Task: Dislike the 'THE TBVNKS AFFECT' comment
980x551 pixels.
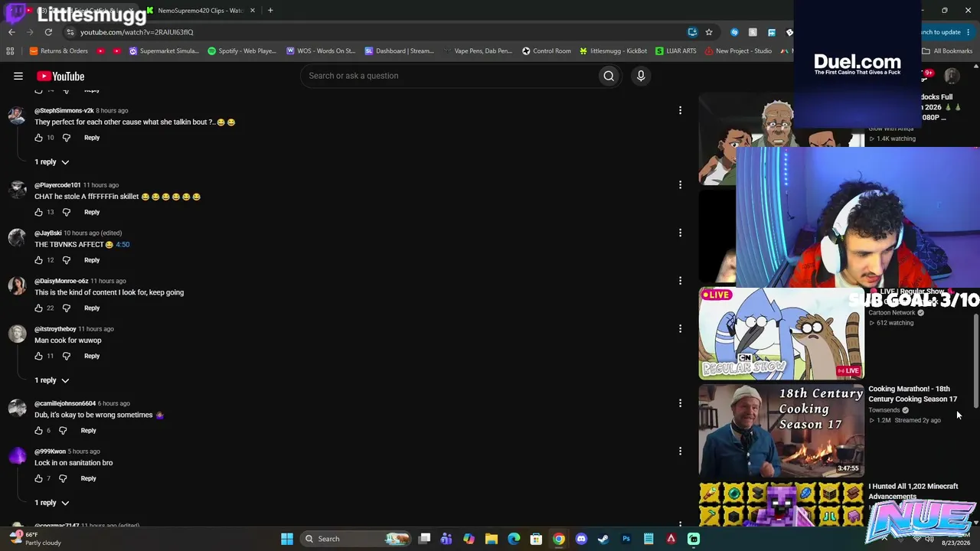Action: click(x=66, y=260)
